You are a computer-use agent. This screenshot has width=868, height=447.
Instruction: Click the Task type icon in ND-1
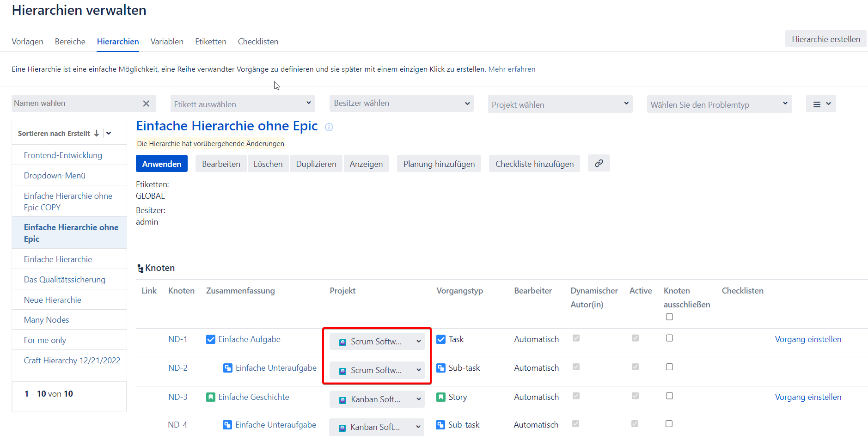click(x=441, y=339)
